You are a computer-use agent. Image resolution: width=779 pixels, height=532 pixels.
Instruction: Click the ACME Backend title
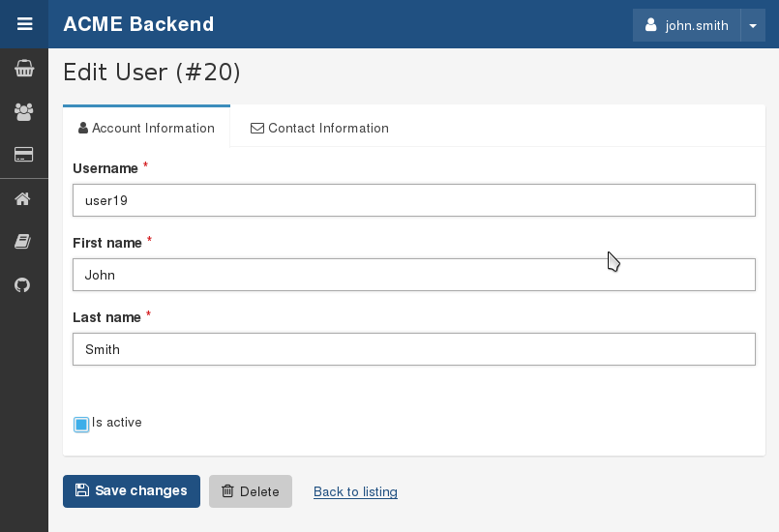coord(138,24)
